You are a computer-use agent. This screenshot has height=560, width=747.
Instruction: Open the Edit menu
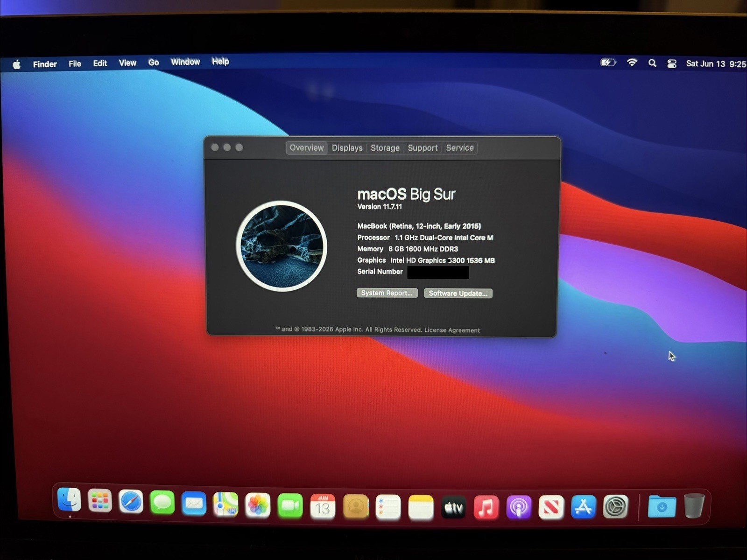tap(100, 63)
